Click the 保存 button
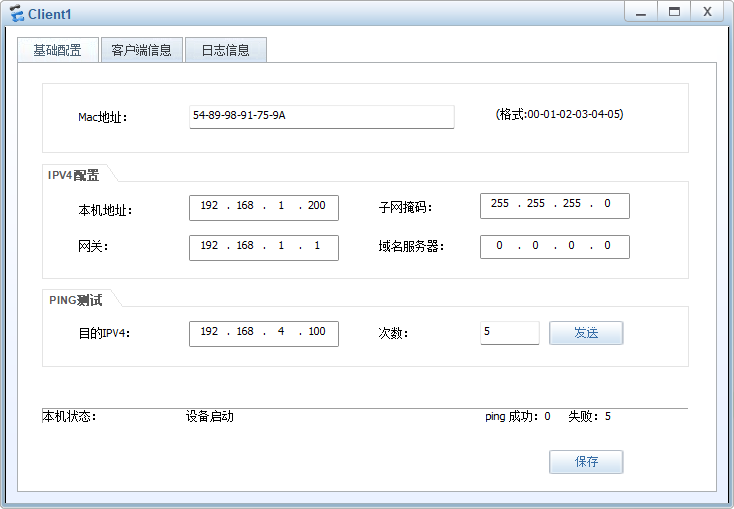 [586, 462]
